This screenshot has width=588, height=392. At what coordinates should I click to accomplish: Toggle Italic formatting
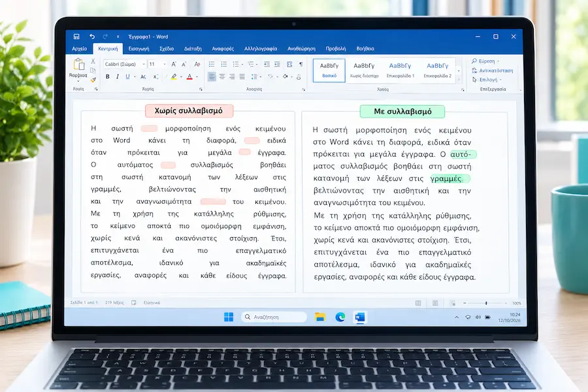(x=118, y=76)
